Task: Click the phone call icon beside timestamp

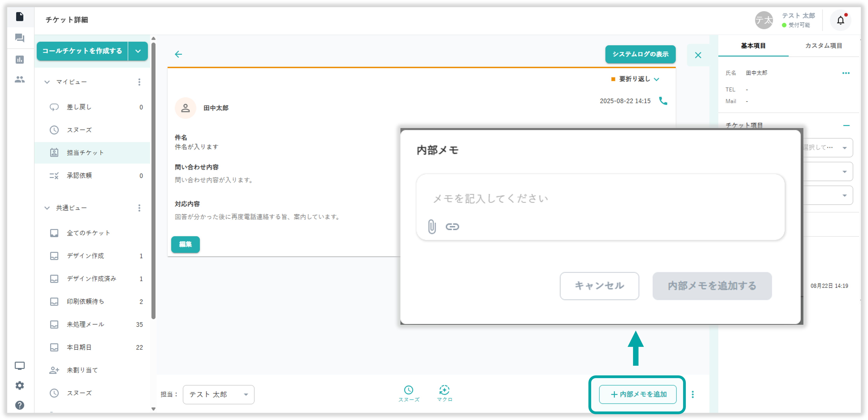Action: point(663,101)
